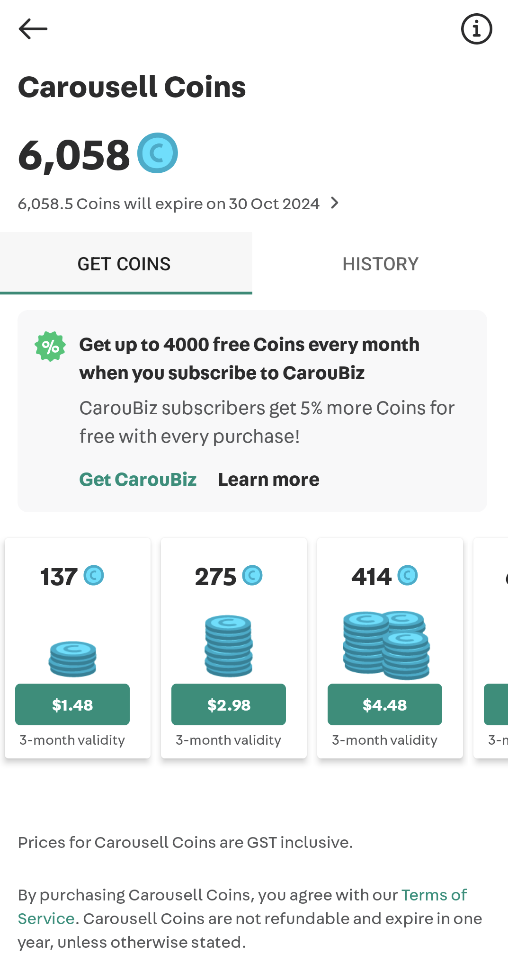Screen dimensions: 508x980
Task: Go back using the arrow icon
Action: tap(33, 29)
